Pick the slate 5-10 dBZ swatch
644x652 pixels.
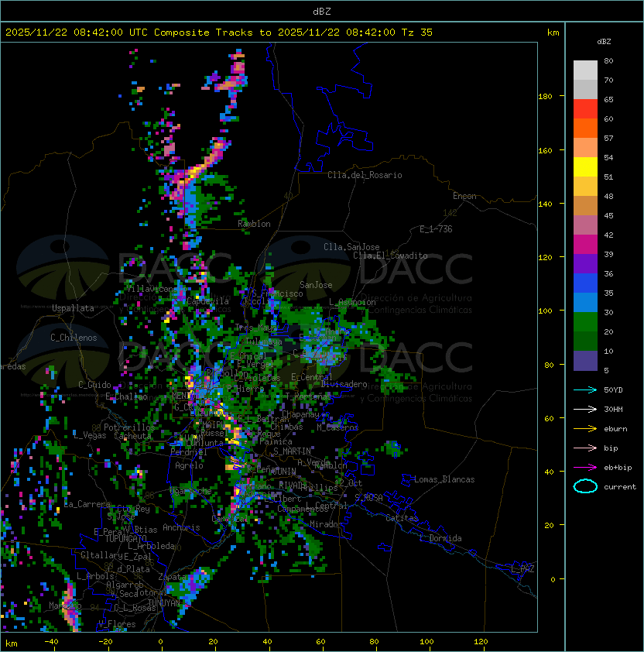pos(585,361)
